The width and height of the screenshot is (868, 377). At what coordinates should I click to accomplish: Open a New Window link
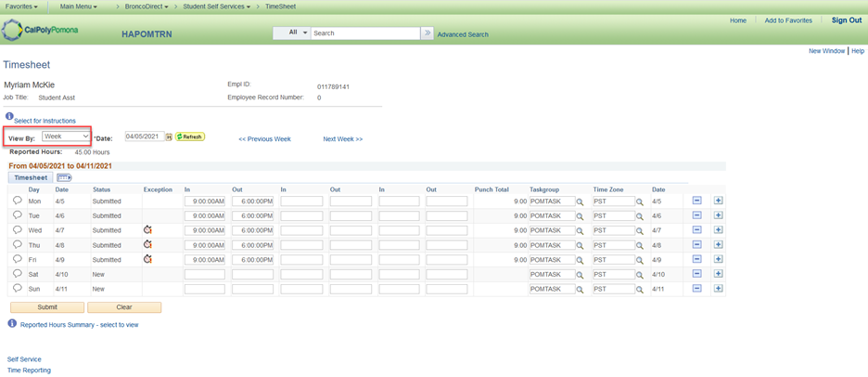coord(826,50)
